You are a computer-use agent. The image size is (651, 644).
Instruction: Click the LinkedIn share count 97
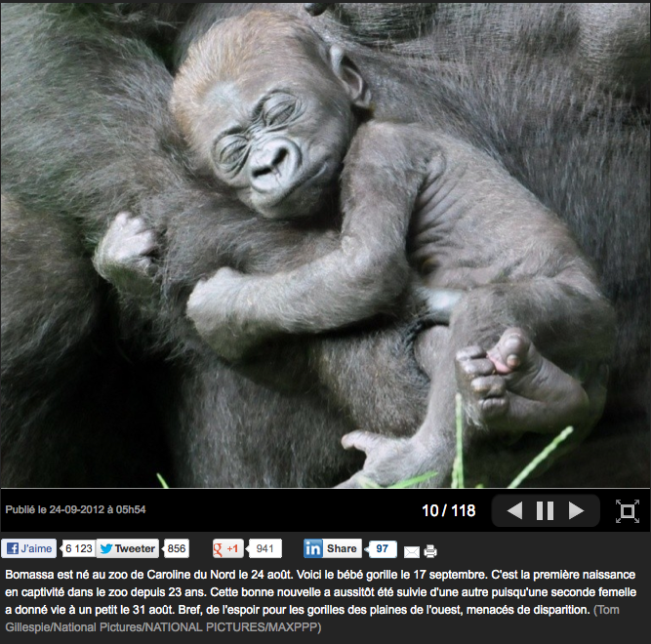382,548
